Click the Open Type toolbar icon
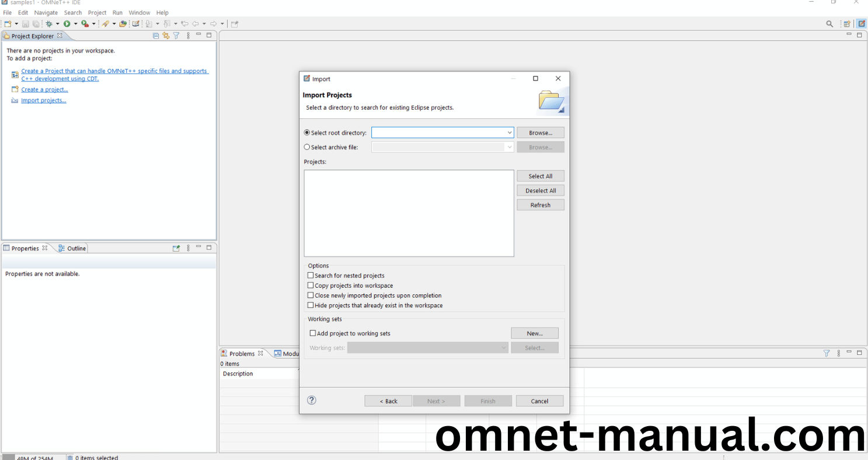Screen dimensions: 868x460 pos(123,24)
